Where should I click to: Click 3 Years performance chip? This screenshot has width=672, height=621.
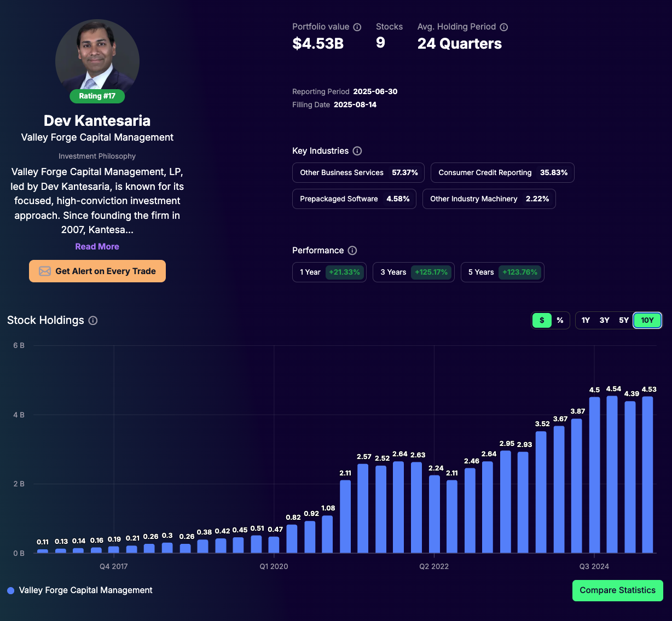(x=414, y=272)
